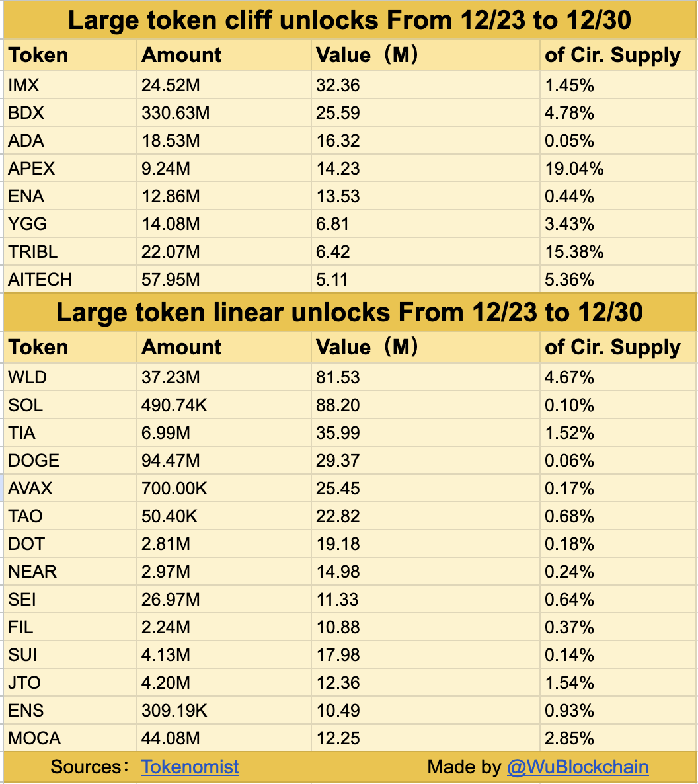Click the MOCA token cell

point(34,738)
